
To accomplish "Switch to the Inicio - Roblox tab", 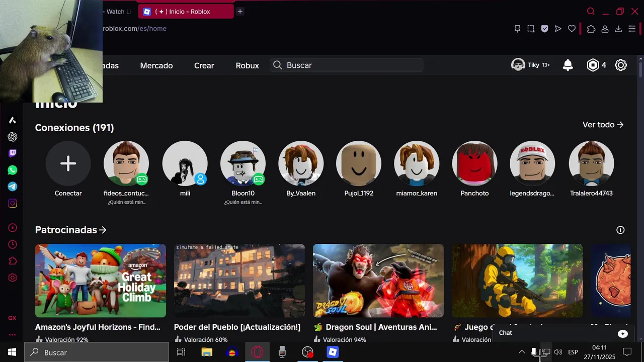I will pyautogui.click(x=186, y=11).
